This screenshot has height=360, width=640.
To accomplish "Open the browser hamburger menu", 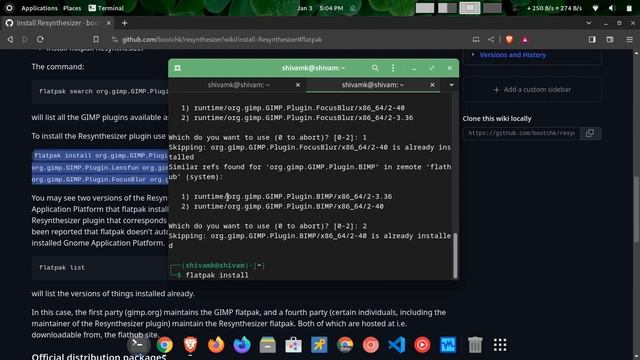I will click(629, 40).
